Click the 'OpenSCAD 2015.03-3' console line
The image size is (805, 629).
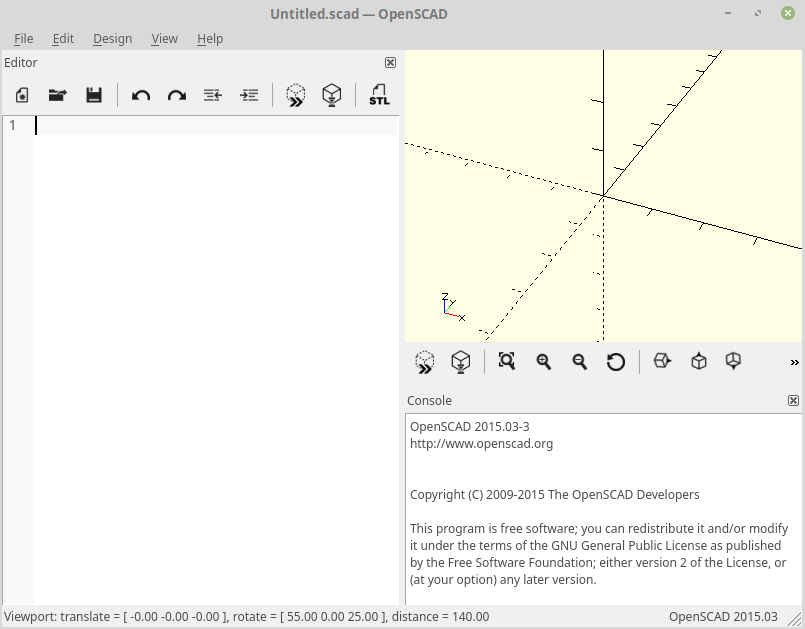point(469,427)
